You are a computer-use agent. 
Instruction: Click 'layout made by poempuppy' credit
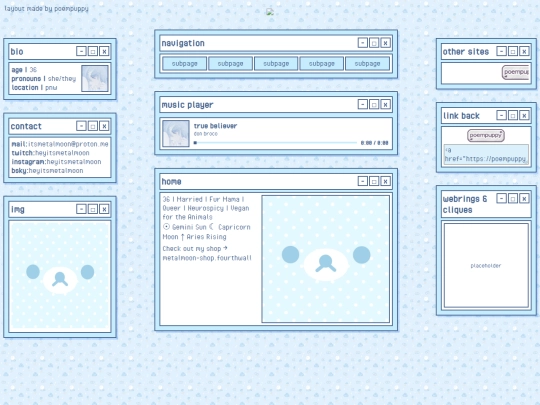pyautogui.click(x=46, y=8)
